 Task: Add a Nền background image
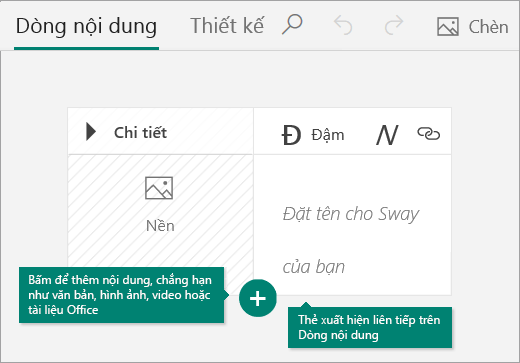pyautogui.click(x=160, y=204)
